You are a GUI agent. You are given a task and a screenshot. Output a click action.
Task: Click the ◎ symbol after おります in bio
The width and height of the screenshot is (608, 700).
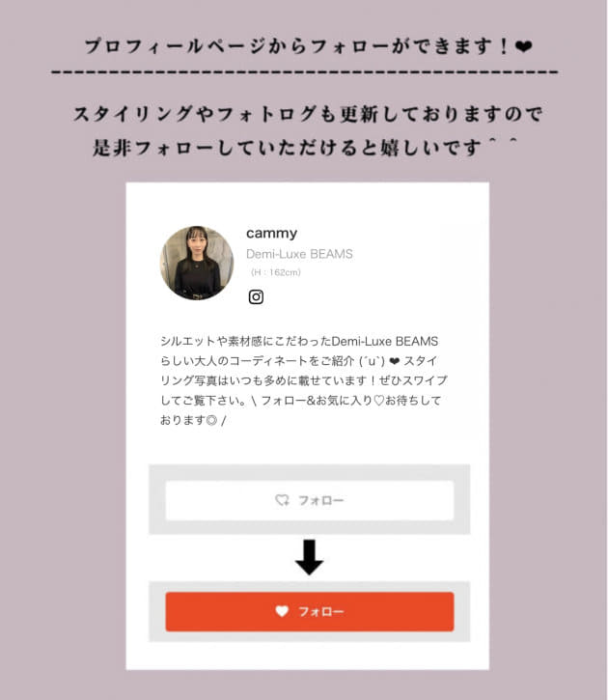click(212, 420)
